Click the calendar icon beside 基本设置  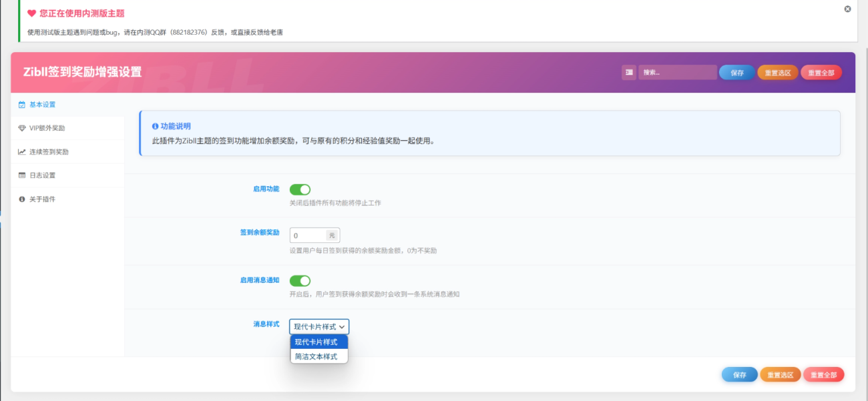[x=22, y=105]
